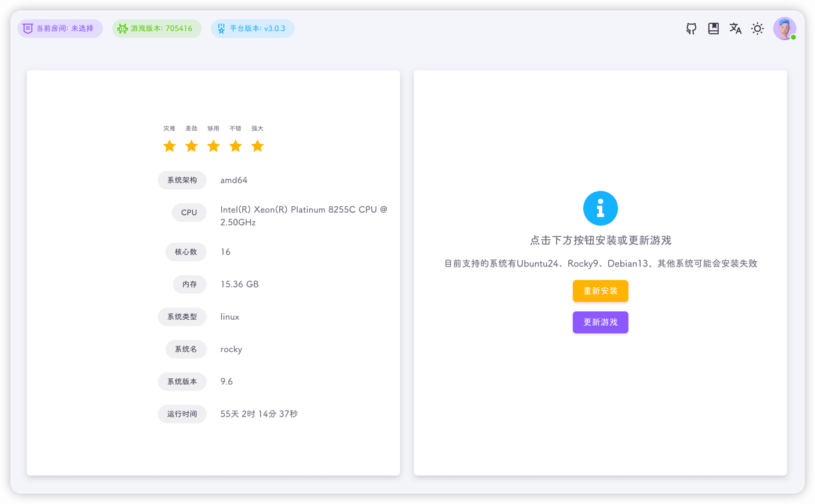Open the documentation book icon
This screenshot has width=815, height=504.
pyautogui.click(x=713, y=28)
